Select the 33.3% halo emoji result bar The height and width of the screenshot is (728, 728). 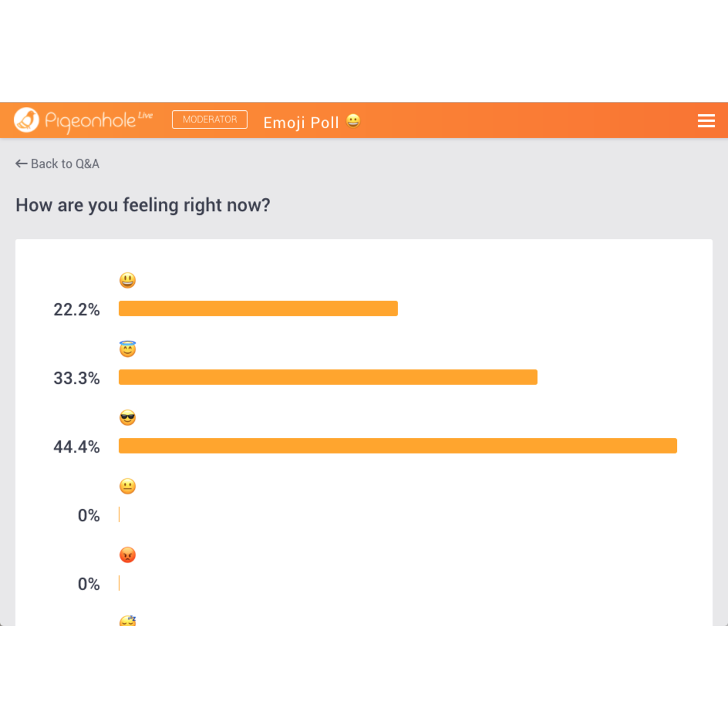click(328, 377)
